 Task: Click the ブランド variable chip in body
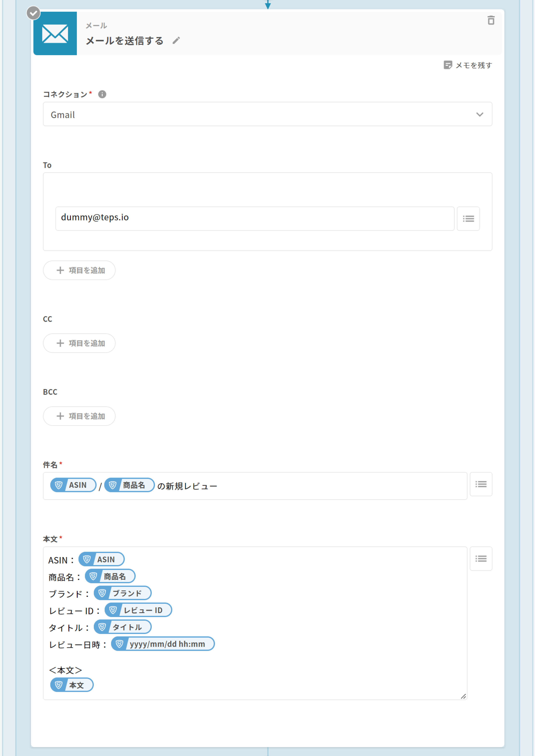pos(122,593)
